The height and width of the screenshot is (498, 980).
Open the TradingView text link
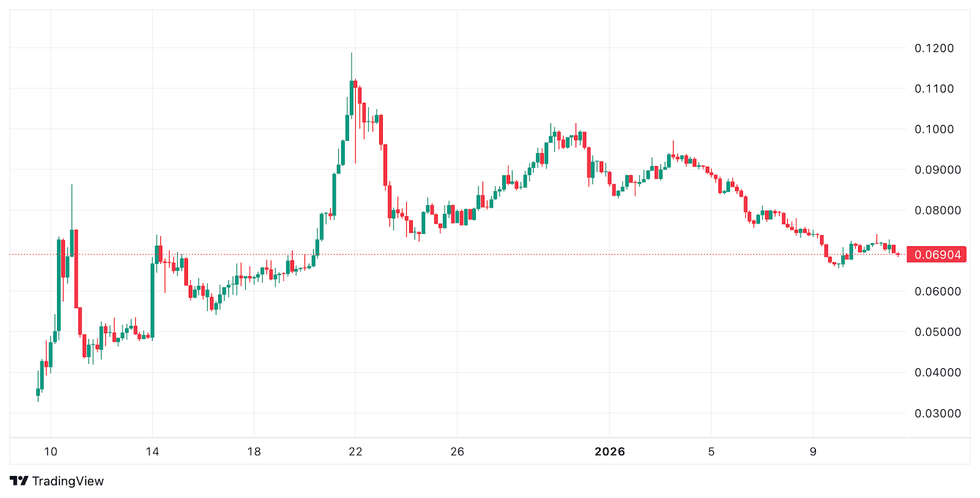click(x=67, y=481)
